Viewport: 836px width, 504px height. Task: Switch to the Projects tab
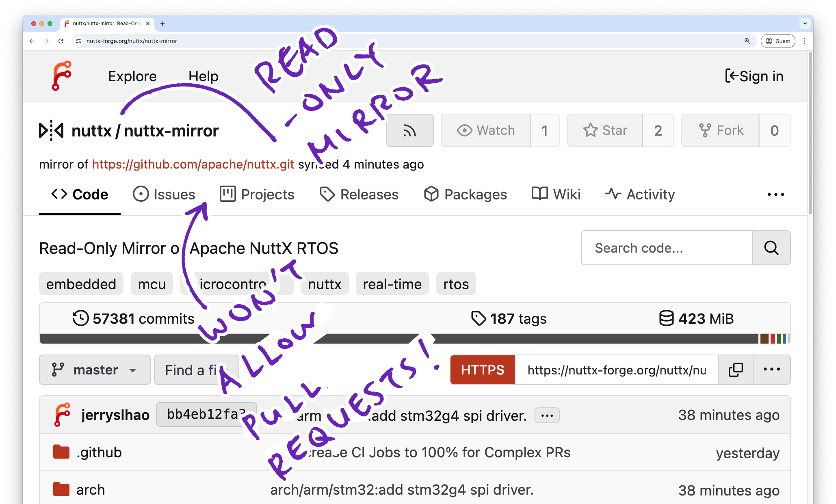click(x=257, y=195)
